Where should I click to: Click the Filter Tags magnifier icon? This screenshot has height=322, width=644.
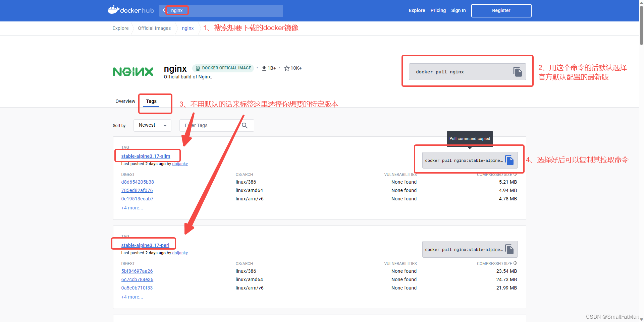point(245,125)
